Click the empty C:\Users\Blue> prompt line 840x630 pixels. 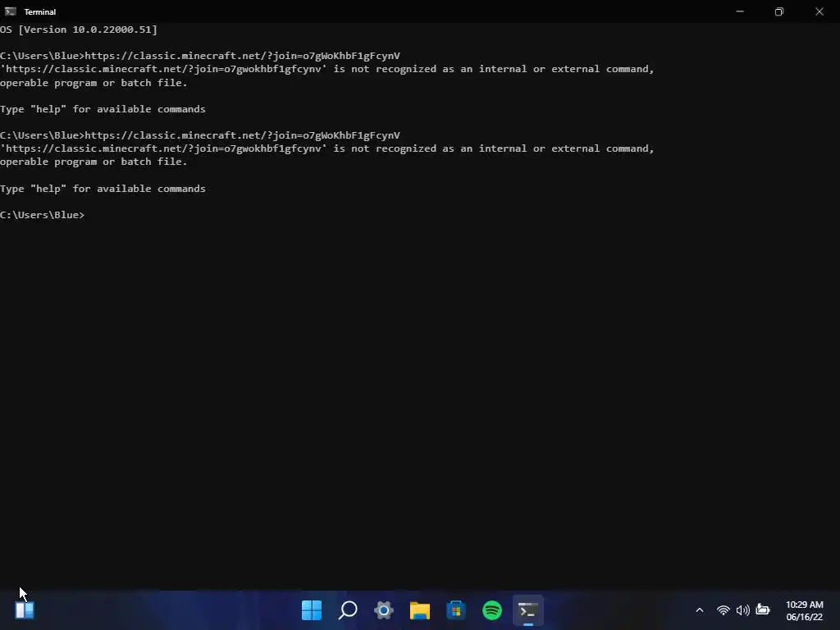tap(43, 215)
